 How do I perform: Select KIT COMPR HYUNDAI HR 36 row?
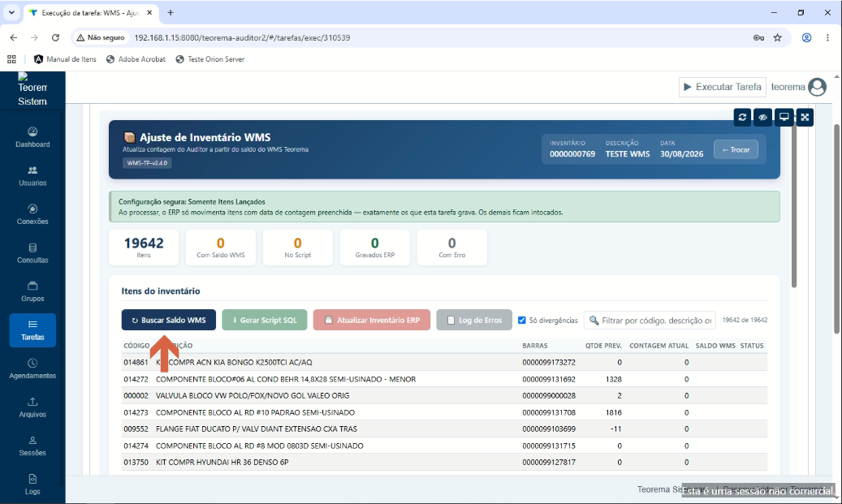tap(444, 462)
